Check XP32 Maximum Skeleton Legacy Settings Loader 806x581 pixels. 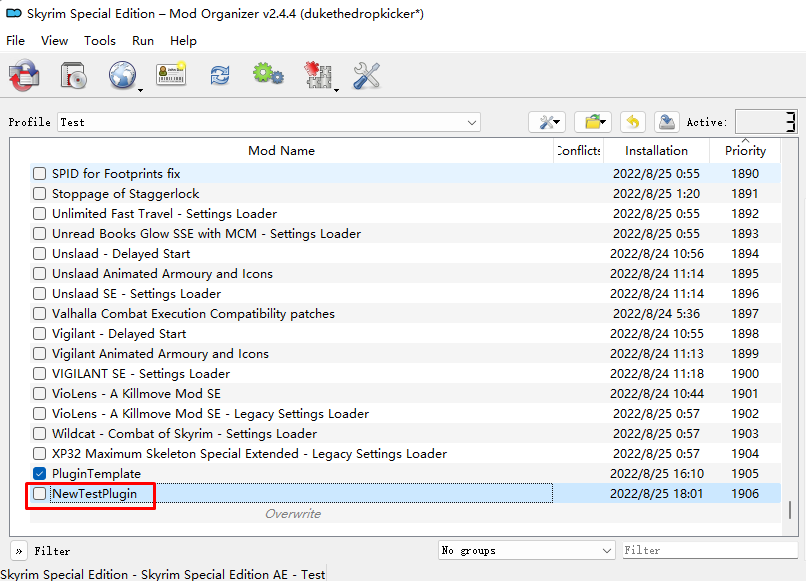tap(40, 454)
